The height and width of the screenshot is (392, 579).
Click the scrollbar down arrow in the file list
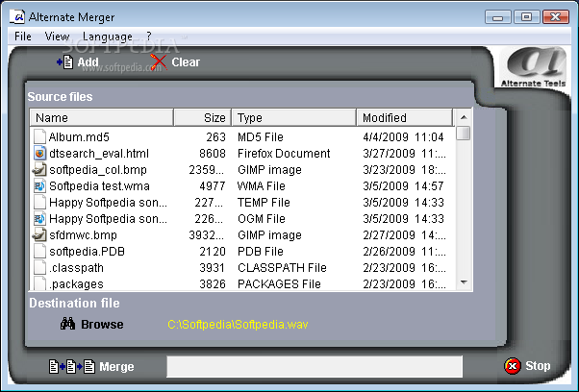(464, 282)
